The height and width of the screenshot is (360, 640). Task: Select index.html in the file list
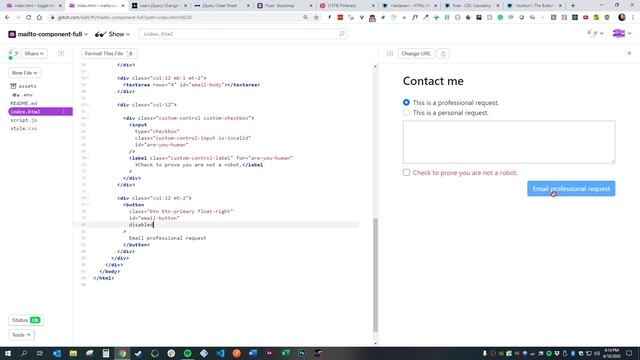[x=40, y=111]
